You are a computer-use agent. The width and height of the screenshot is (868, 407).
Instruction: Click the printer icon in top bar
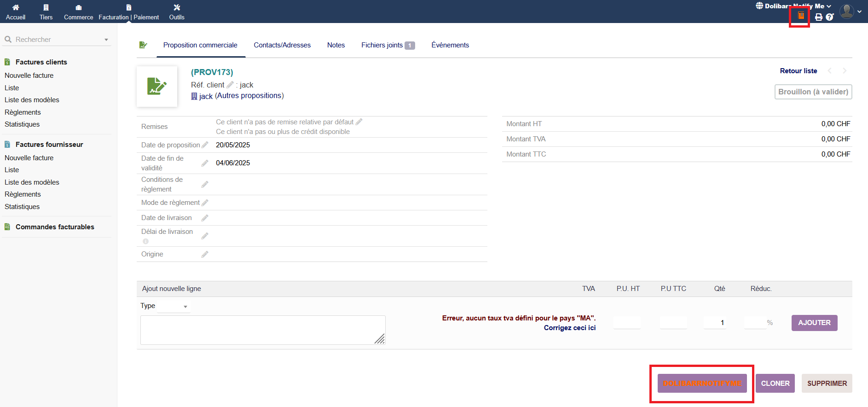pos(819,17)
